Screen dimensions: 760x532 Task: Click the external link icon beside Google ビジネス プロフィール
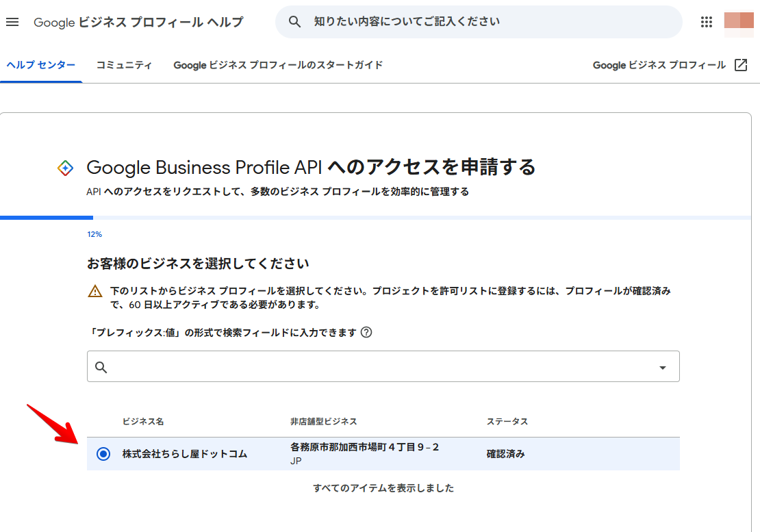click(741, 65)
